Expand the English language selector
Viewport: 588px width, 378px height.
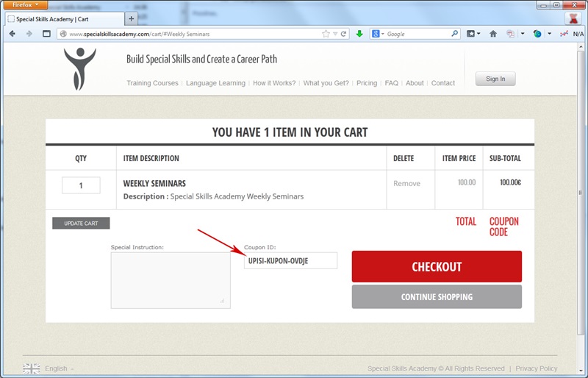[x=60, y=368]
